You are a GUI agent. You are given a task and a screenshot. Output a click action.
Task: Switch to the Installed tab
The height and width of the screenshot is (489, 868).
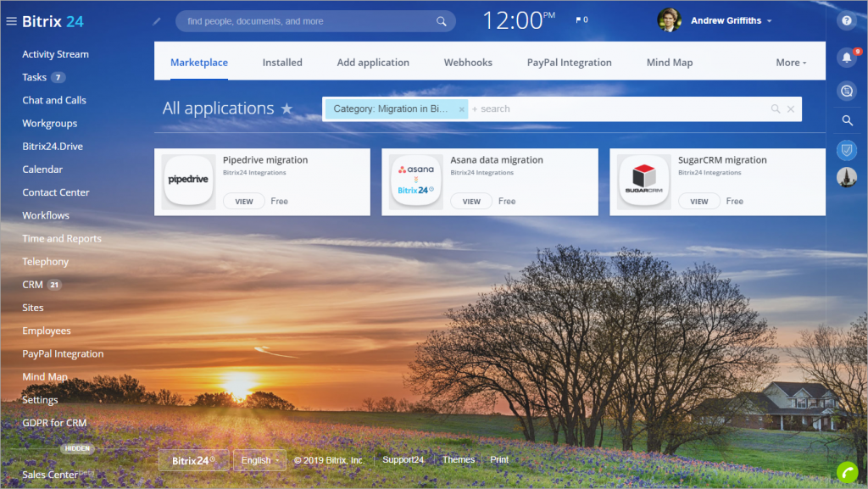click(282, 63)
